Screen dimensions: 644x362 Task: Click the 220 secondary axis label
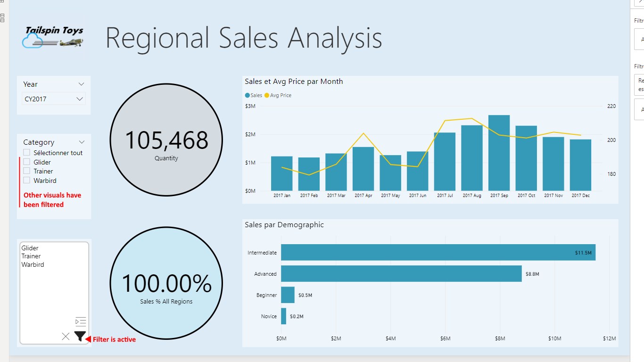coord(611,106)
